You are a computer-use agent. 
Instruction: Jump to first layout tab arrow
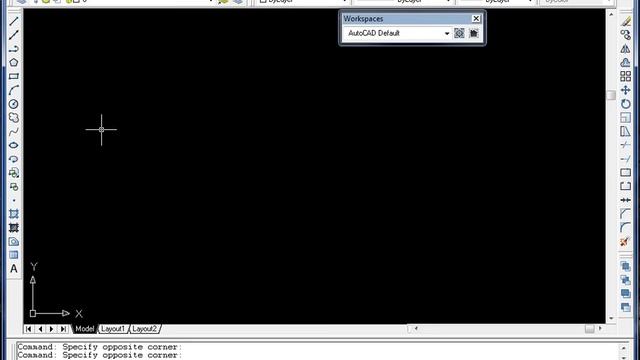pos(28,329)
